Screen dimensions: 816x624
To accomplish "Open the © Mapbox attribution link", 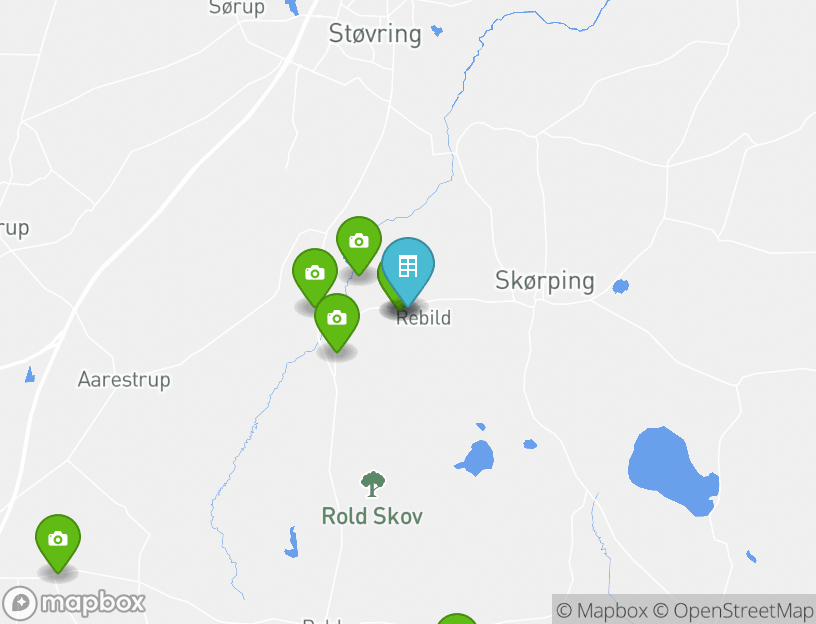I will pyautogui.click(x=602, y=610).
